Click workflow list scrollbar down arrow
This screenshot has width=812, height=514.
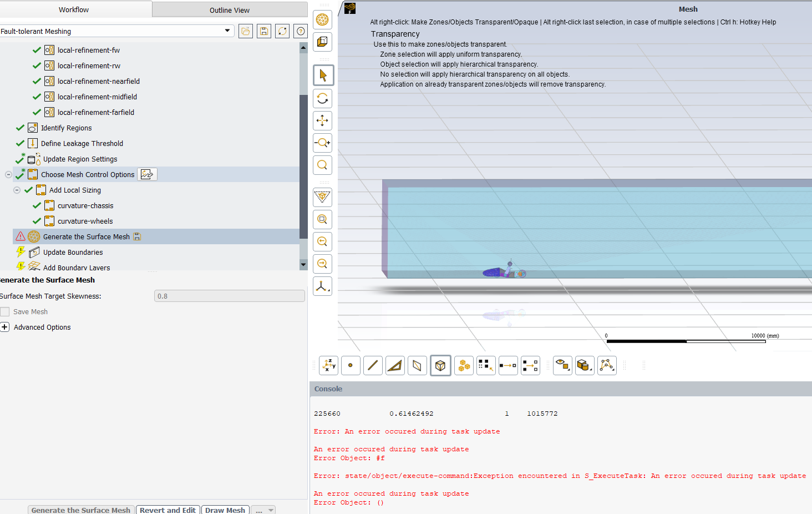[x=303, y=265]
